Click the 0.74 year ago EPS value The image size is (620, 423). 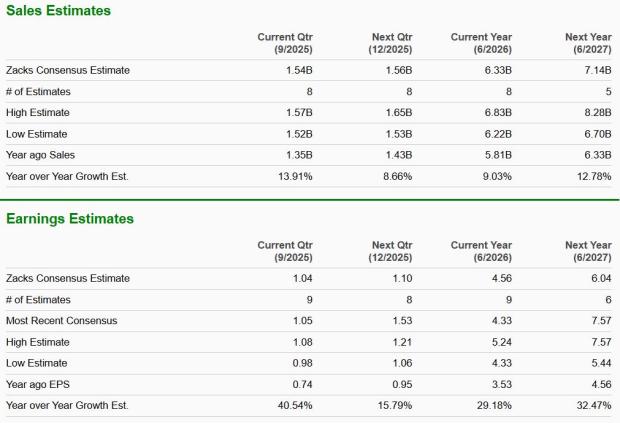(302, 384)
